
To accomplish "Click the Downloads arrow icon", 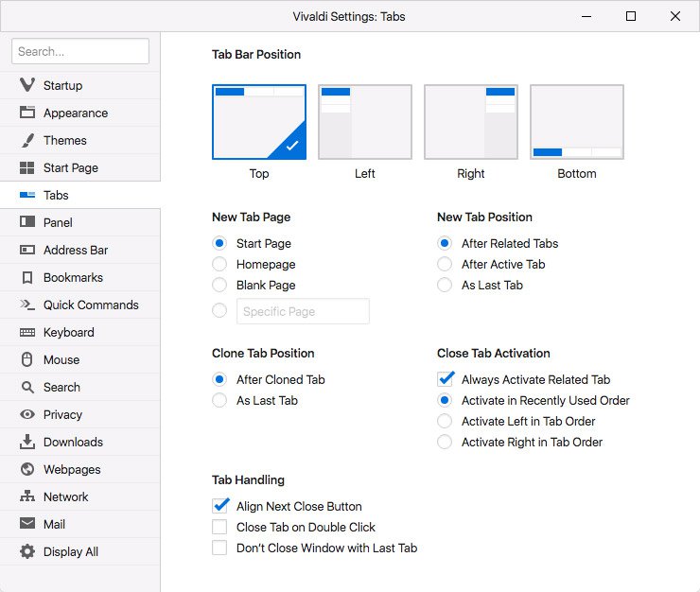I will 26,442.
